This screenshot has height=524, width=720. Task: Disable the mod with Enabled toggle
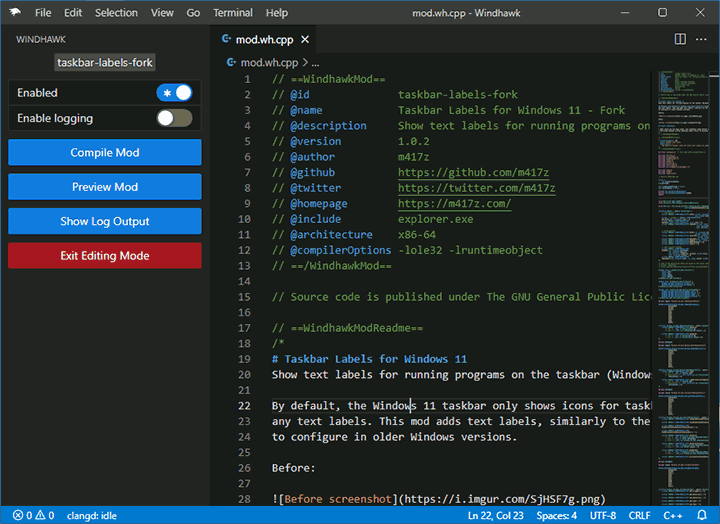(174, 93)
